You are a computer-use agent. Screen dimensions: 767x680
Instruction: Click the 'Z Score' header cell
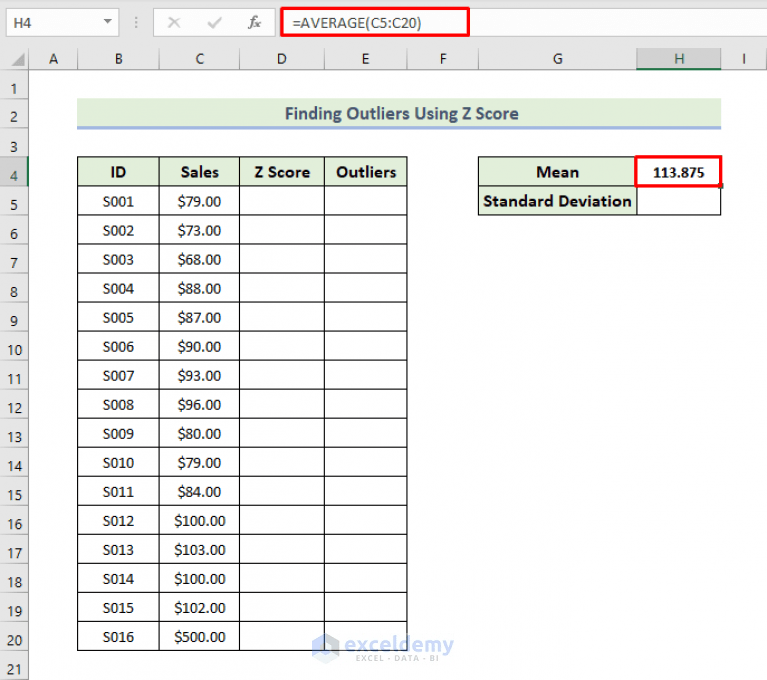coord(282,172)
